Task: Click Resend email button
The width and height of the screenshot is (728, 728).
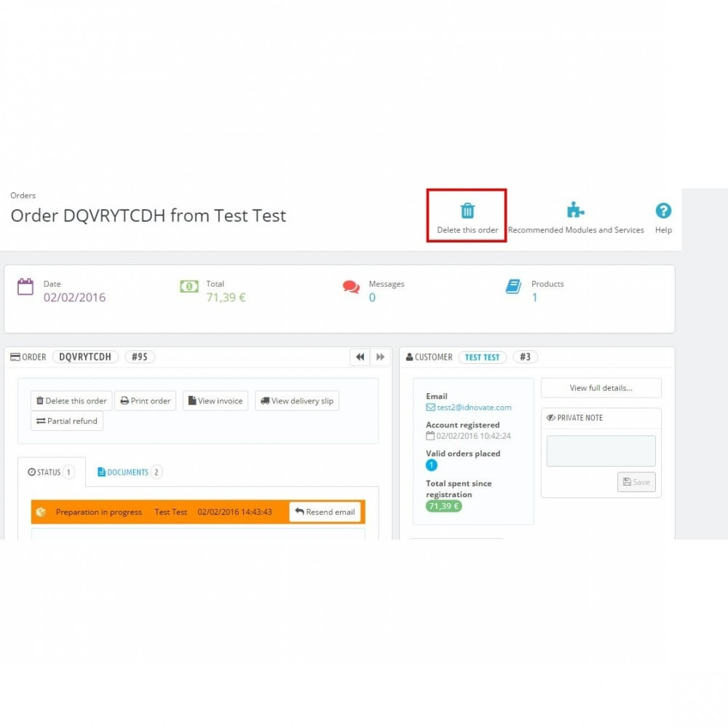Action: pyautogui.click(x=325, y=512)
